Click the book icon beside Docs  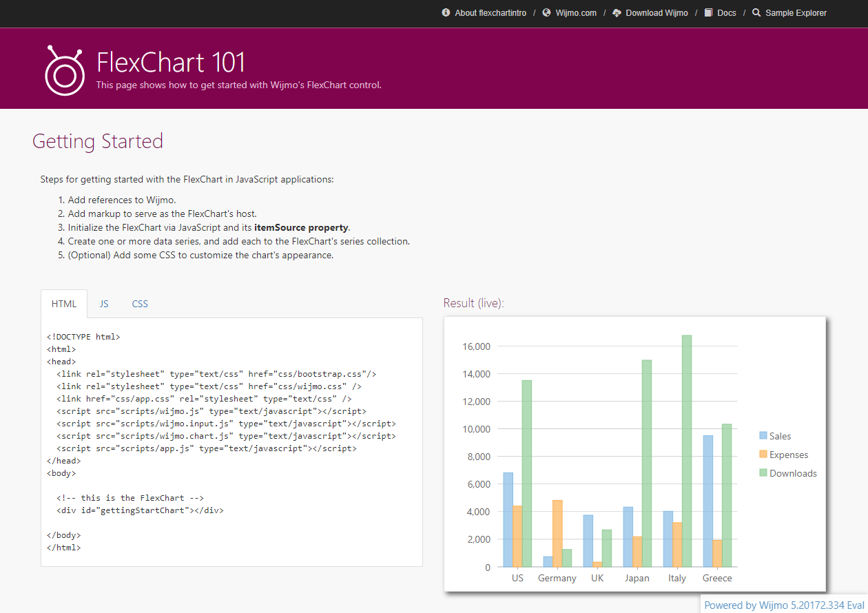pyautogui.click(x=708, y=13)
